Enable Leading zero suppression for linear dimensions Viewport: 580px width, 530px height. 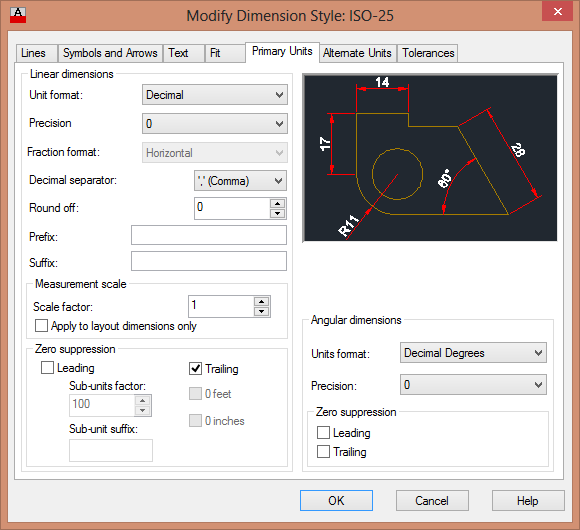[47, 368]
